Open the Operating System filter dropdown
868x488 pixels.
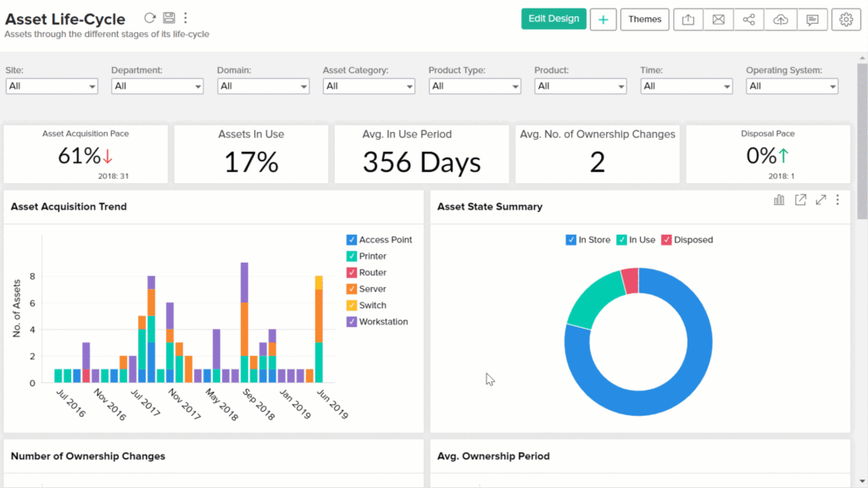[791, 86]
